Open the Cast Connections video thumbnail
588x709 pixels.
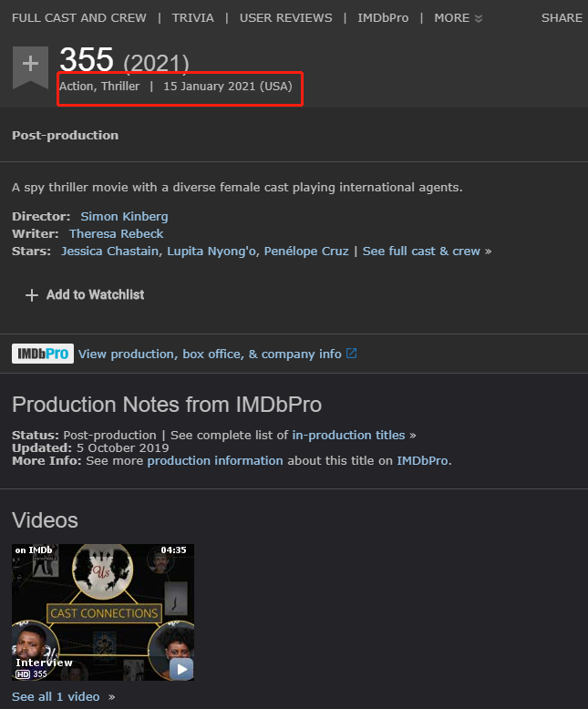coord(103,612)
